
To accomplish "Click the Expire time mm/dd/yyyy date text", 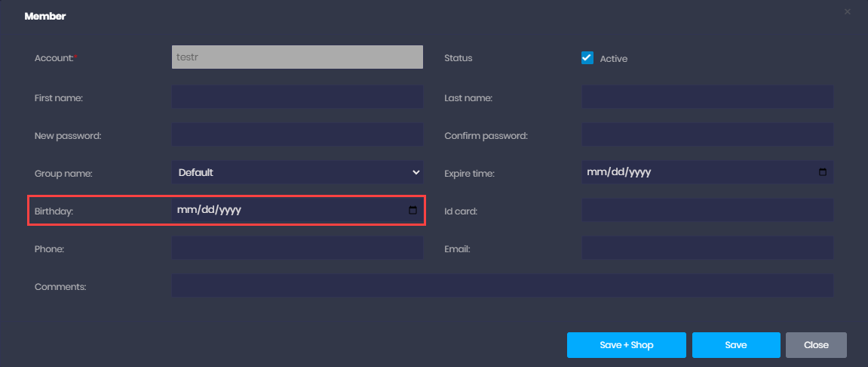I will point(618,172).
